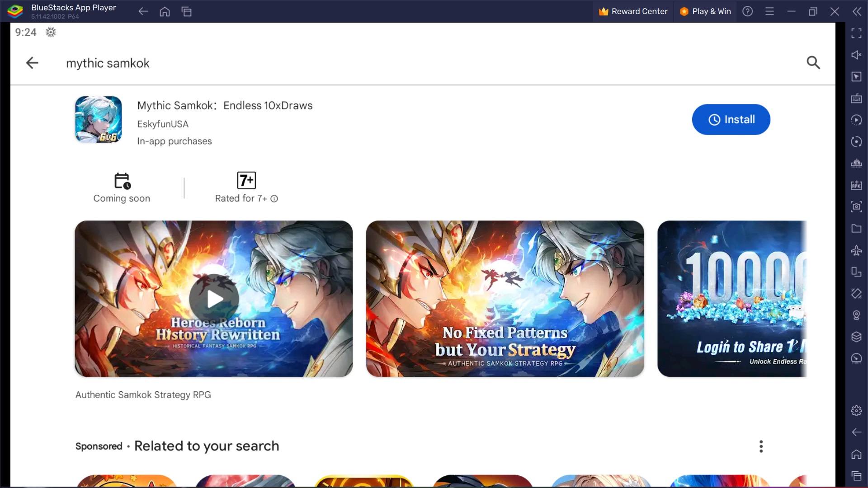Click the sidebar icon above the robot
The image size is (868, 488).
coord(856,141)
